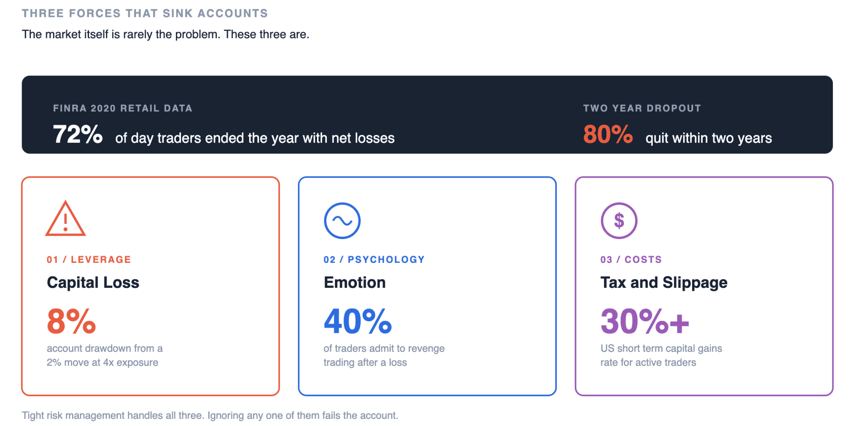Click the red 80% dropout figure
Image resolution: width=868 pixels, height=426 pixels.
(608, 135)
